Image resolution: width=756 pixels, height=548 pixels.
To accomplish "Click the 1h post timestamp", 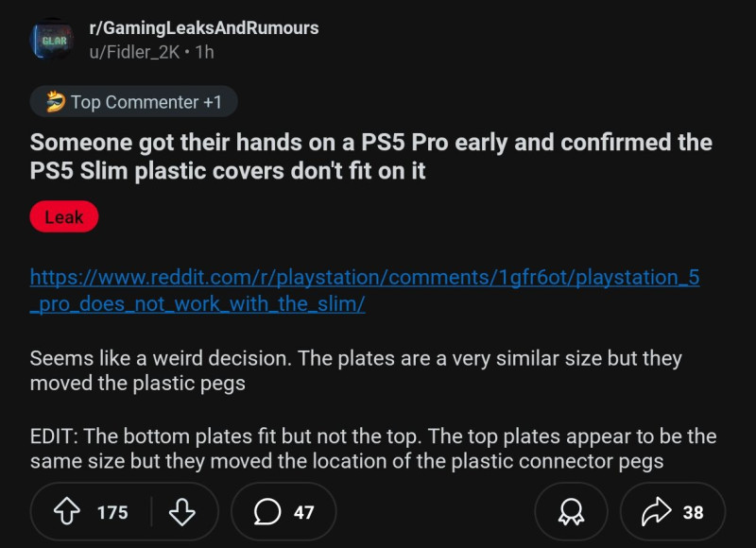I will point(204,53).
